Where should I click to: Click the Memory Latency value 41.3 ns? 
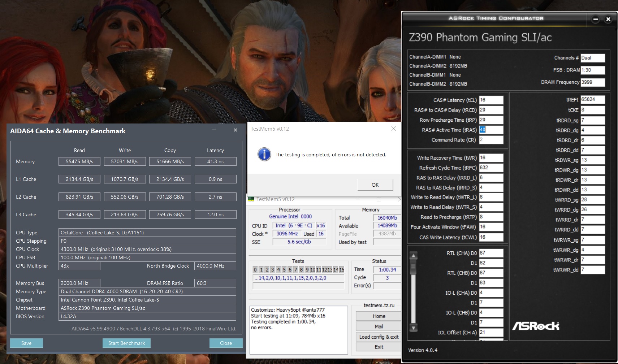click(x=215, y=161)
